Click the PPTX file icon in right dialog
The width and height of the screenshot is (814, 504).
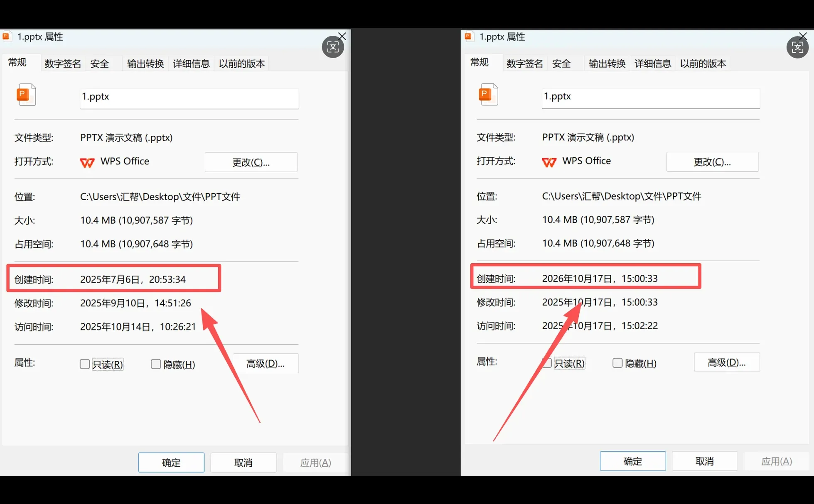click(x=488, y=95)
